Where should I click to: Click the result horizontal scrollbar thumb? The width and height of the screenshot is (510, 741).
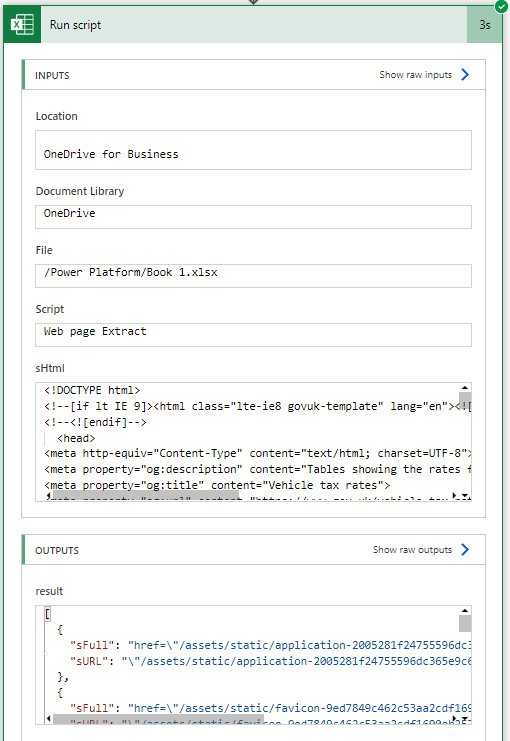coord(157,719)
